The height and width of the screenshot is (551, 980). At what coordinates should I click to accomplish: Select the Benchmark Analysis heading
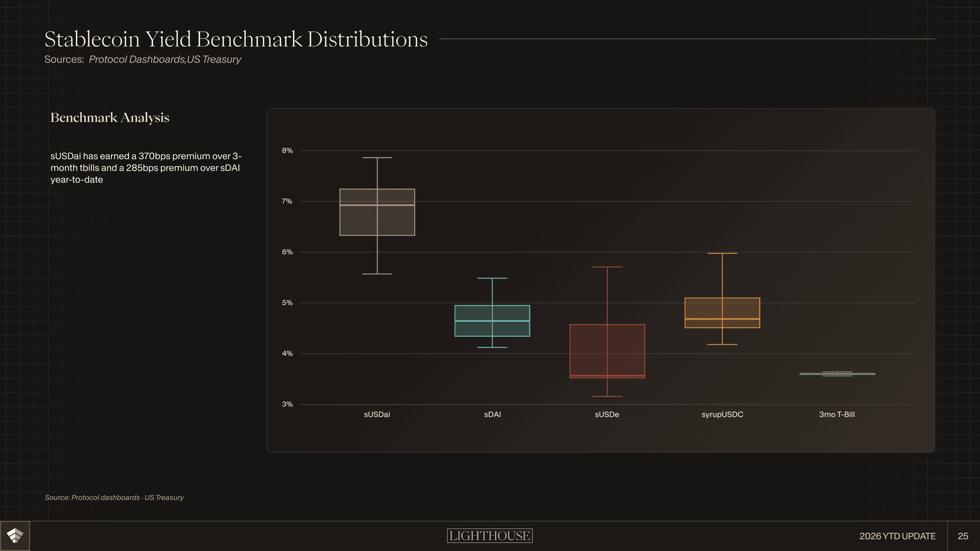110,117
